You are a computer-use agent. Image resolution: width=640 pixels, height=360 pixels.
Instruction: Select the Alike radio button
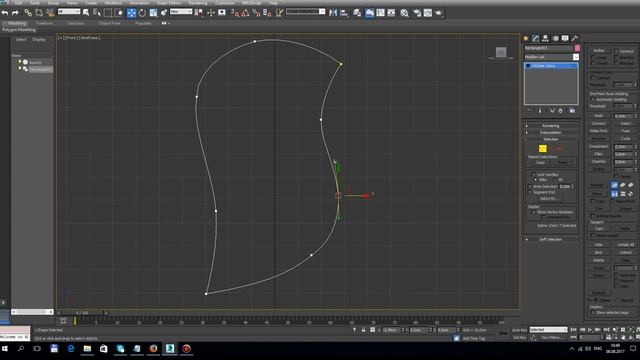[x=536, y=180]
